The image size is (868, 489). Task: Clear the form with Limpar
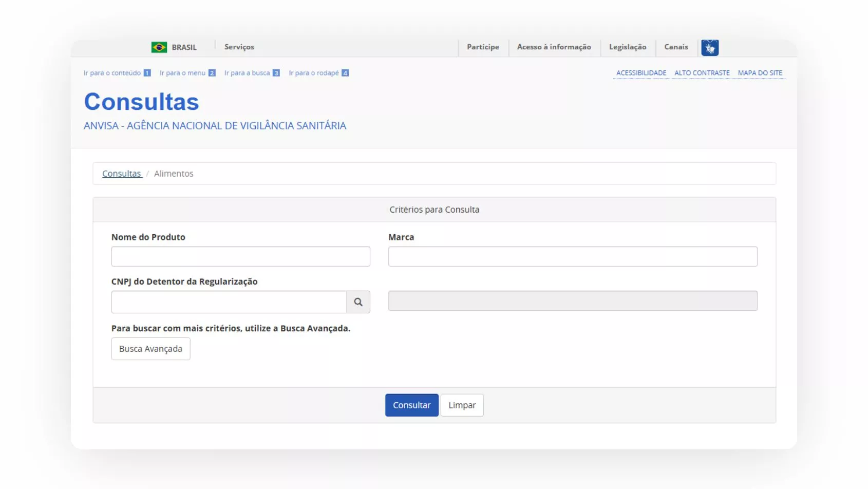[462, 405]
